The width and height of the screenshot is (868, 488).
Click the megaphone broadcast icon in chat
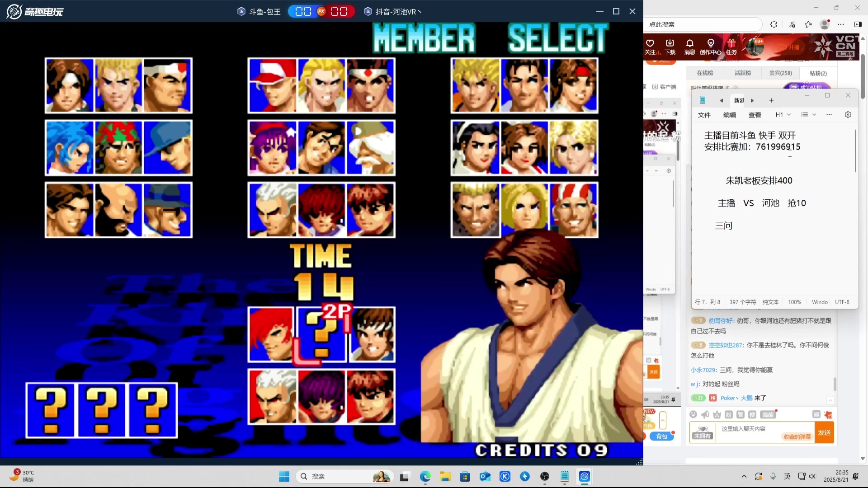(705, 415)
